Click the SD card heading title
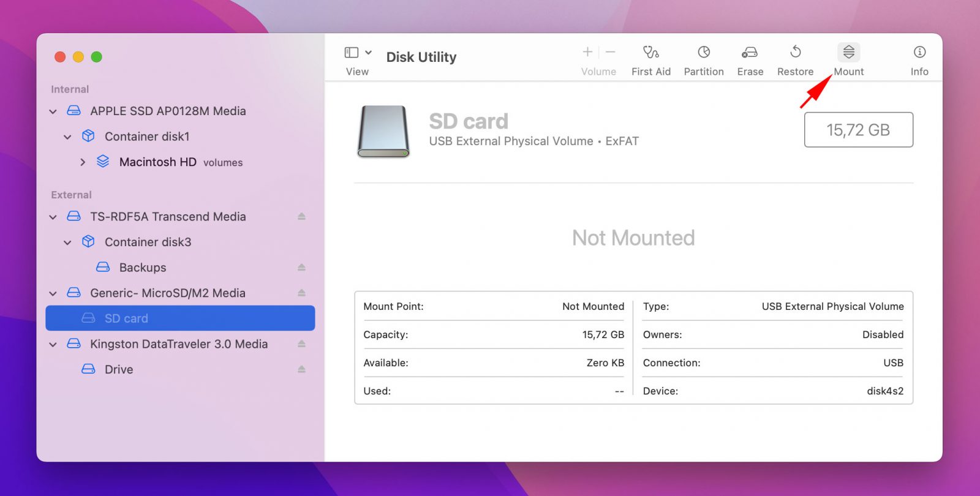The width and height of the screenshot is (980, 496). 469,121
